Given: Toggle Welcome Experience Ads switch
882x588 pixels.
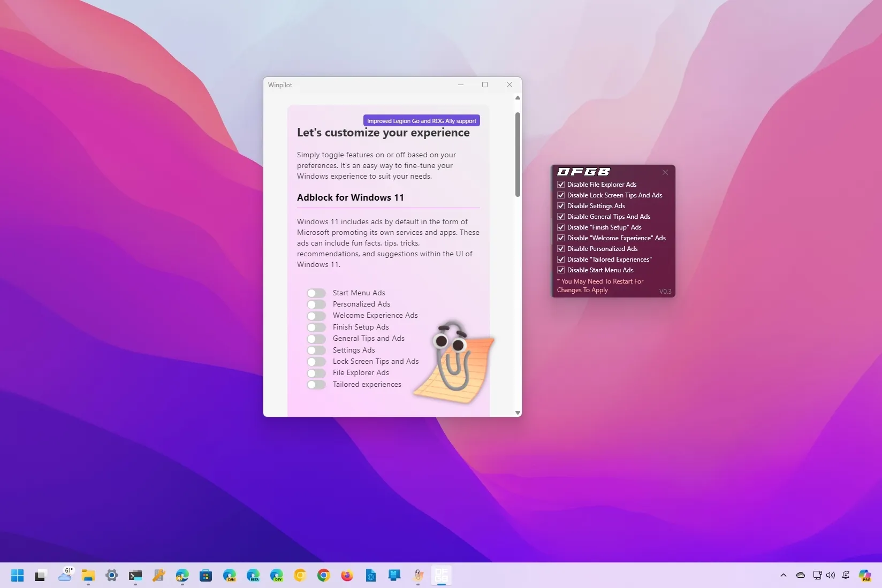Looking at the screenshot, I should point(316,316).
